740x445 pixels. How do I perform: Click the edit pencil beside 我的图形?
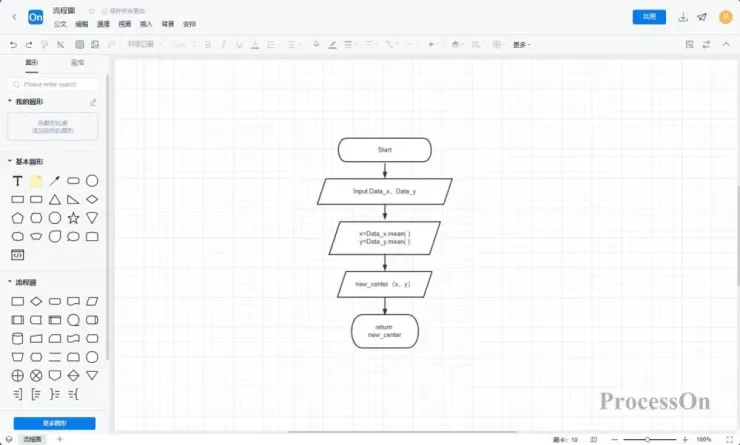pos(93,102)
